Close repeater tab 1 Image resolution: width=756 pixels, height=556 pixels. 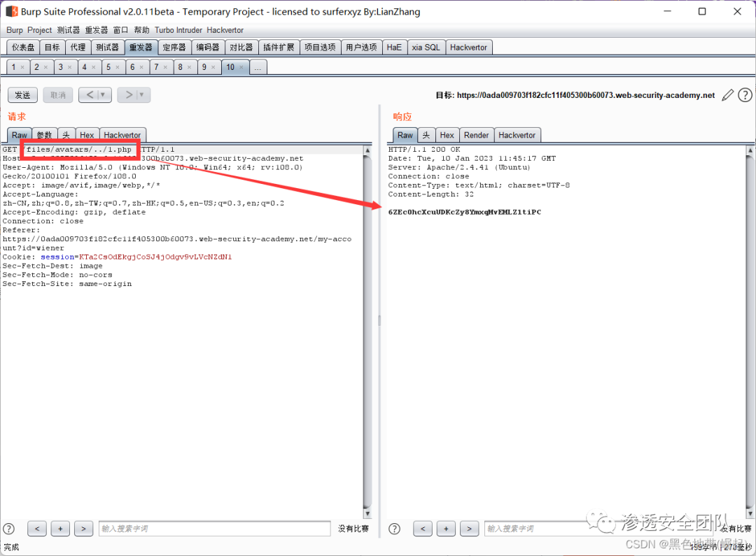pyautogui.click(x=22, y=67)
